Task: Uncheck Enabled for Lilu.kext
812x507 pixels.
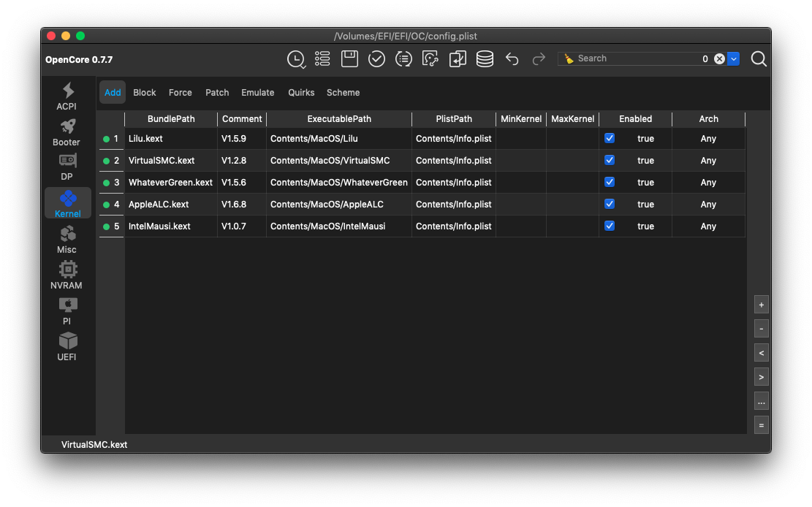Action: click(x=610, y=138)
